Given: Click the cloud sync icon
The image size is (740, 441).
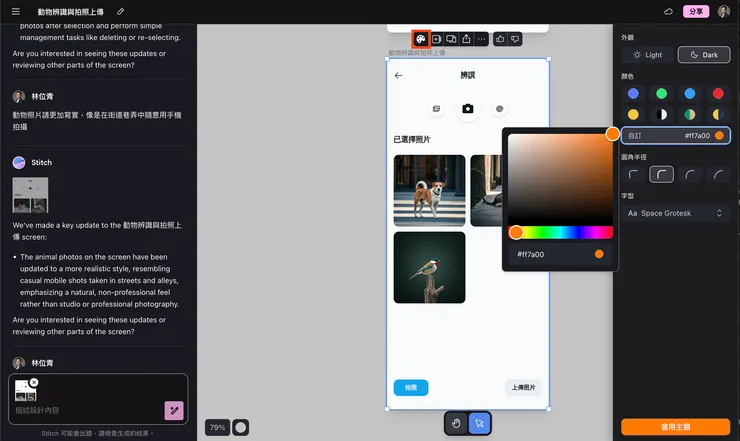Looking at the screenshot, I should pyautogui.click(x=668, y=11).
